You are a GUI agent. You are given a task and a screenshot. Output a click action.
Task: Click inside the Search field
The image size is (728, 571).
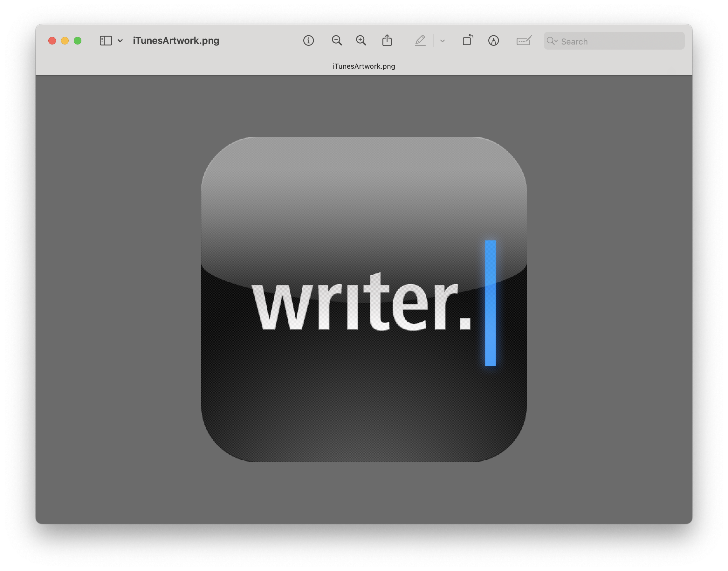618,41
